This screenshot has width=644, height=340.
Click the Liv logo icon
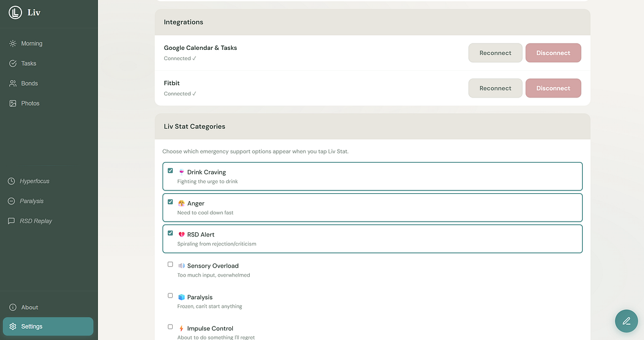coord(15,12)
